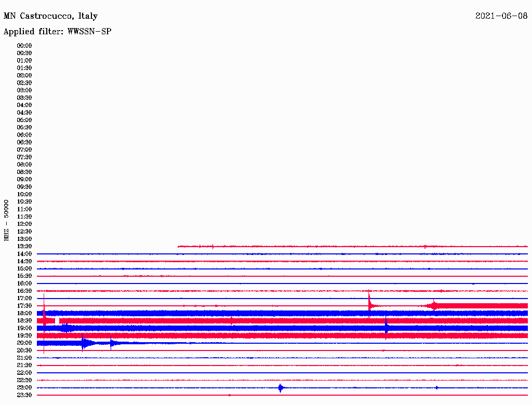The image size is (532, 405).
Task: Click the 02:00 time label
Action: (24, 75)
